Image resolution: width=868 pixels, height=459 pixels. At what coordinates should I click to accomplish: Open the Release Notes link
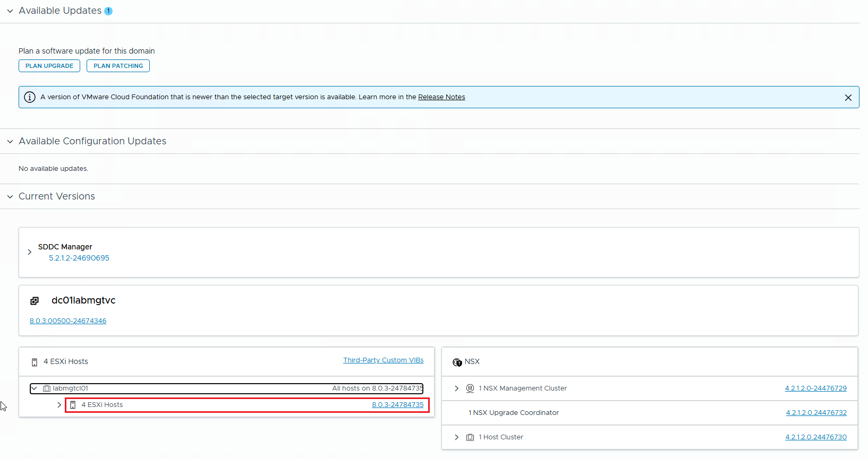point(441,97)
